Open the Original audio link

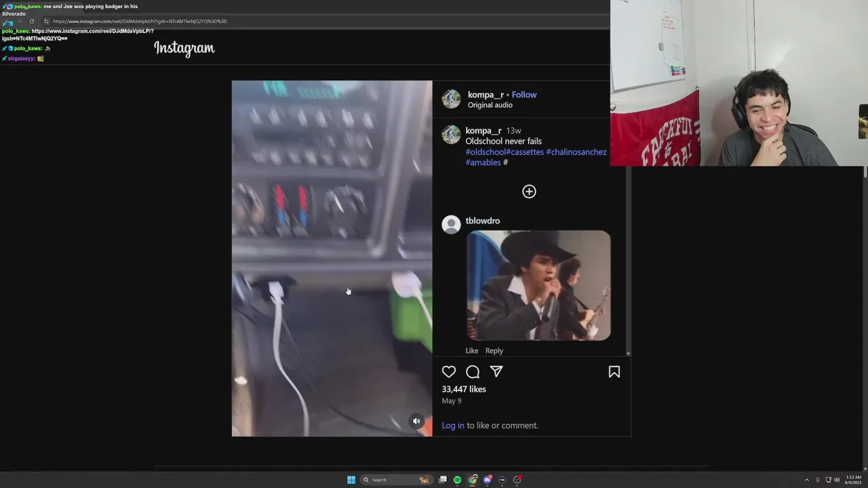tap(490, 105)
